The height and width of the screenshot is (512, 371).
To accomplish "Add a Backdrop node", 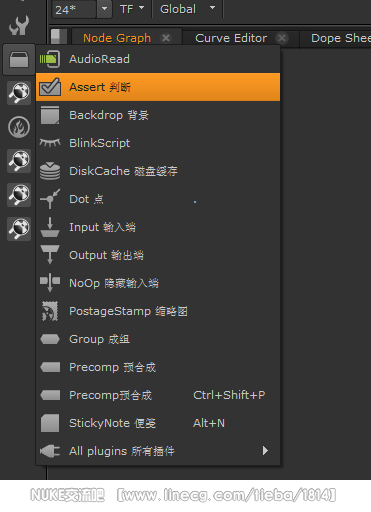I will pyautogui.click(x=158, y=115).
